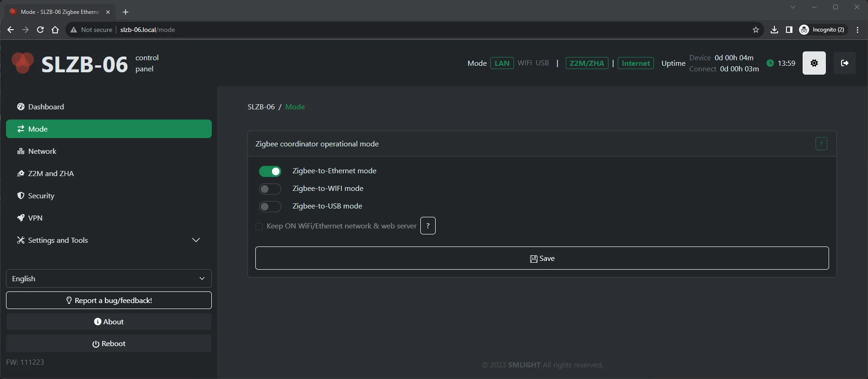Image resolution: width=868 pixels, height=379 pixels.
Task: Disable Zigbee-to-Ethernet mode toggle
Action: click(x=270, y=171)
